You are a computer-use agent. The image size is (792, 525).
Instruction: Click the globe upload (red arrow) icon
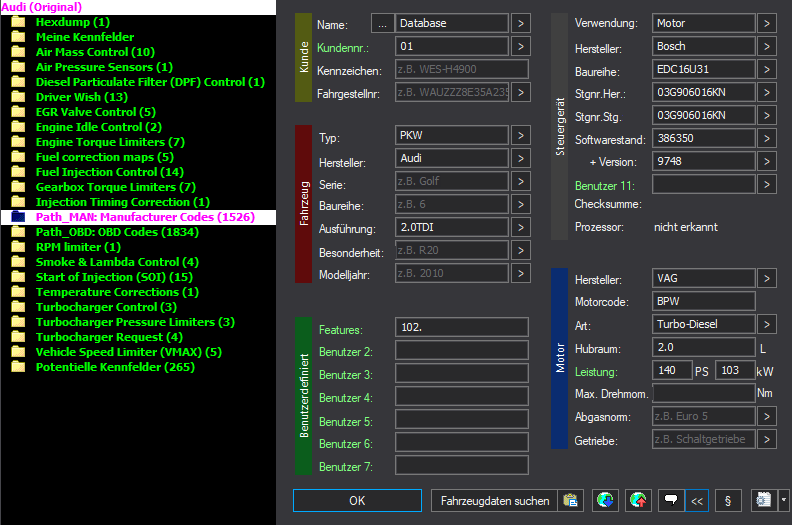[x=638, y=501]
